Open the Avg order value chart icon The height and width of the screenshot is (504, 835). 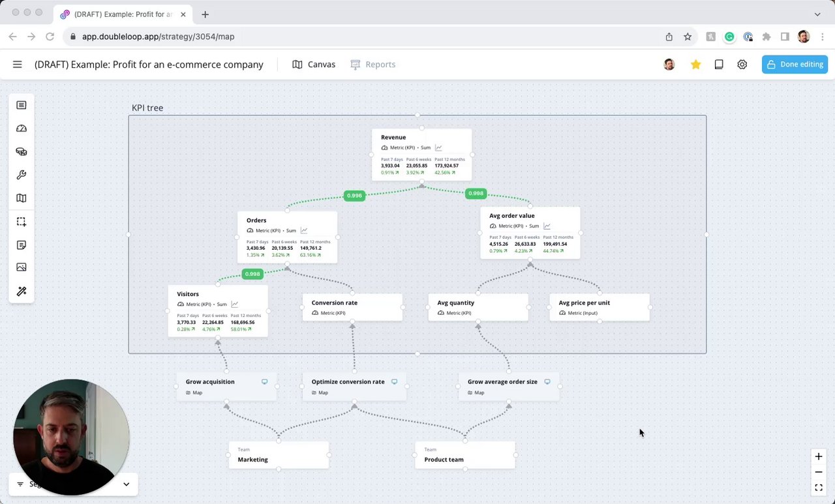point(547,226)
